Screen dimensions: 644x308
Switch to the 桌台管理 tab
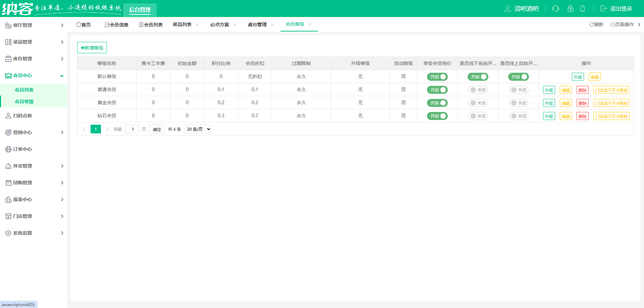click(257, 24)
